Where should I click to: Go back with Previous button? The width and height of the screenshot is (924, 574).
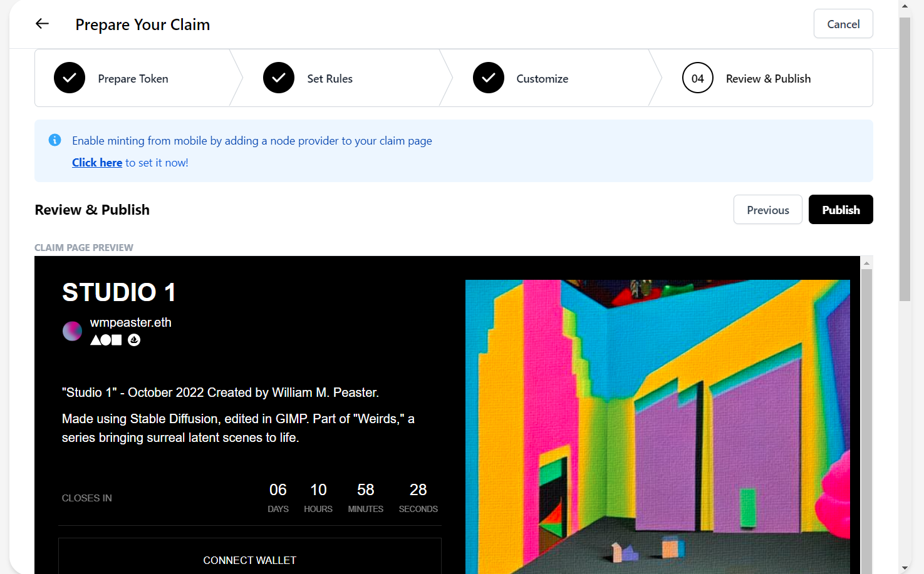click(x=768, y=210)
